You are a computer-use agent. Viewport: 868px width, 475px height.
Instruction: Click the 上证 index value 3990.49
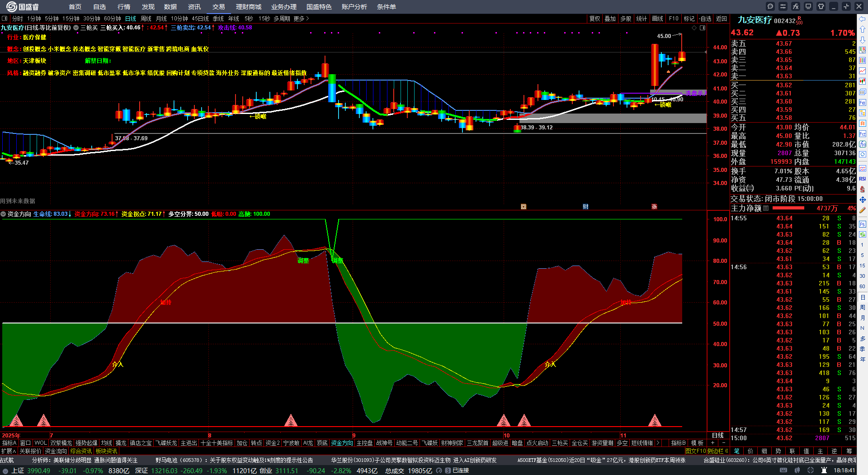(39, 471)
